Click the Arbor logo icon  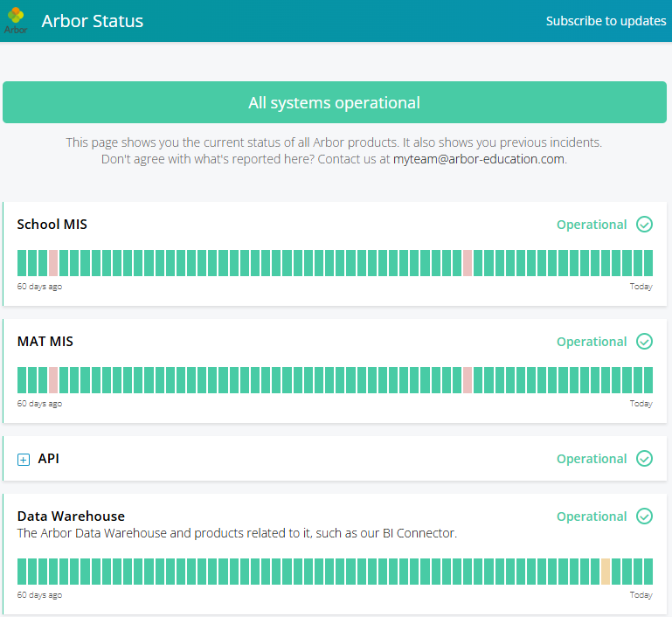pyautogui.click(x=16, y=20)
